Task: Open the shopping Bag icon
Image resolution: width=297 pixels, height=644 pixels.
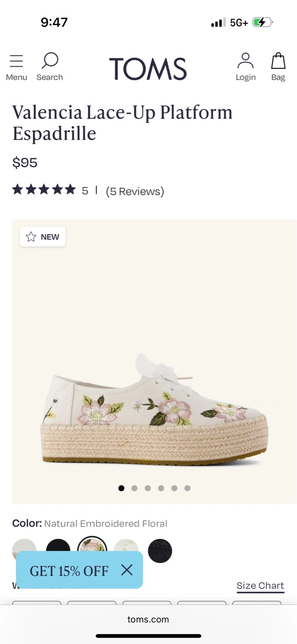Action: point(278,61)
